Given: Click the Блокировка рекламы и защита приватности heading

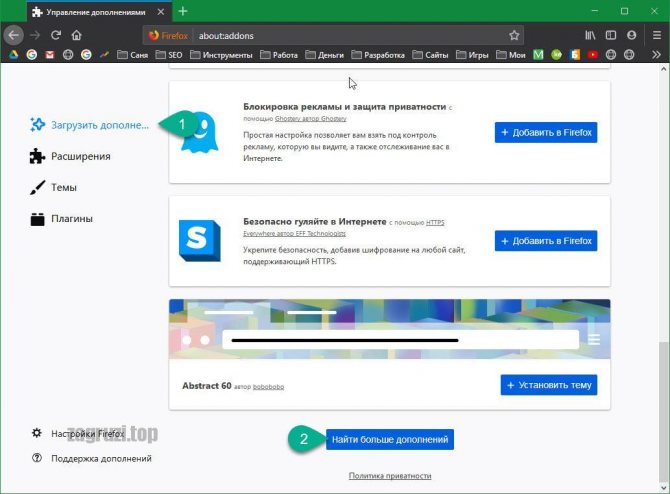Looking at the screenshot, I should [x=344, y=107].
